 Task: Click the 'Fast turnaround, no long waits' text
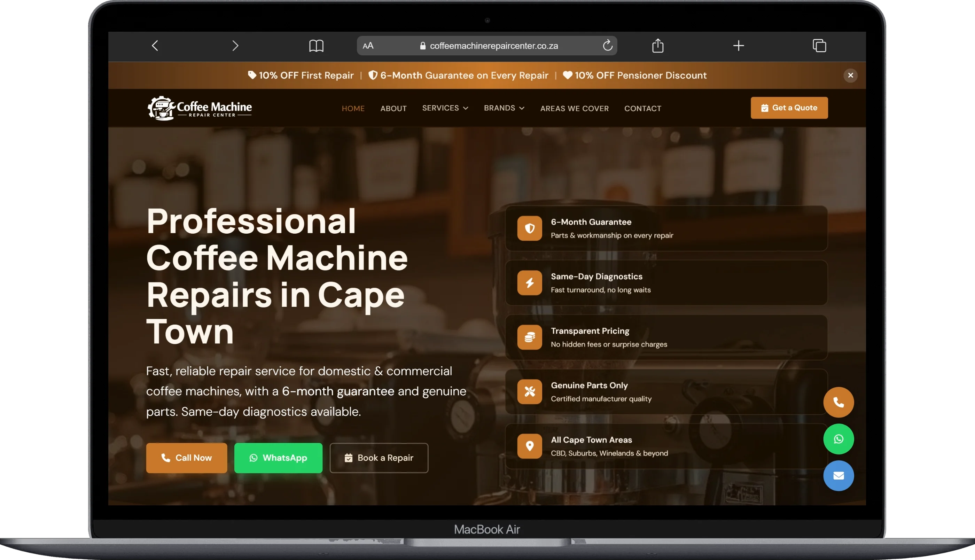(601, 290)
